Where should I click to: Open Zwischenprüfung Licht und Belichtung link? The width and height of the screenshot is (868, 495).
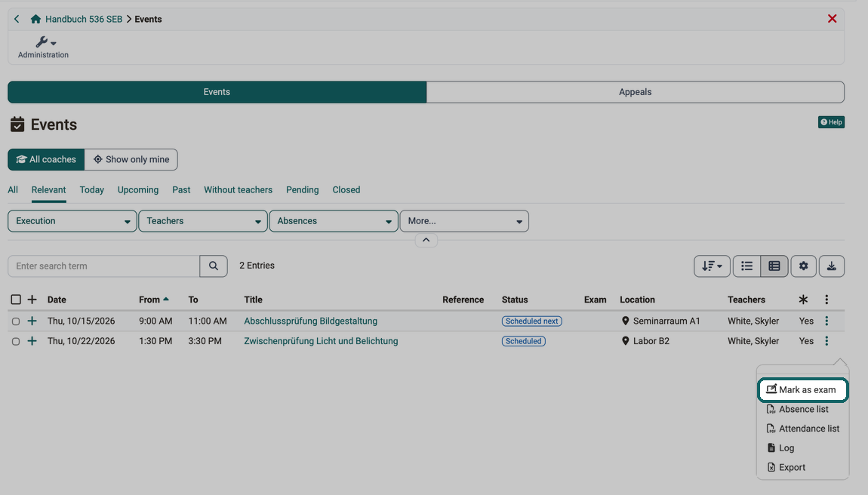point(321,341)
